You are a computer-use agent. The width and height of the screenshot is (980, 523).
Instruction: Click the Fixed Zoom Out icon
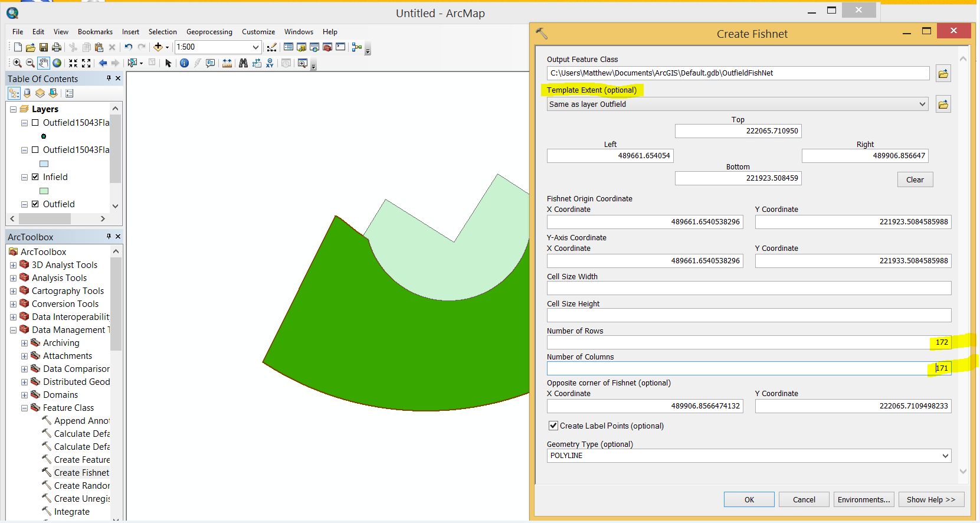point(86,63)
